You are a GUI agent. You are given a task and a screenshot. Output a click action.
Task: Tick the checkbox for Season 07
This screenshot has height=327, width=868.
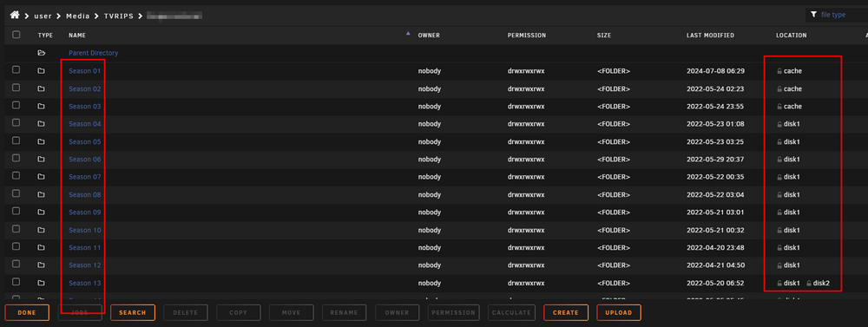16,176
